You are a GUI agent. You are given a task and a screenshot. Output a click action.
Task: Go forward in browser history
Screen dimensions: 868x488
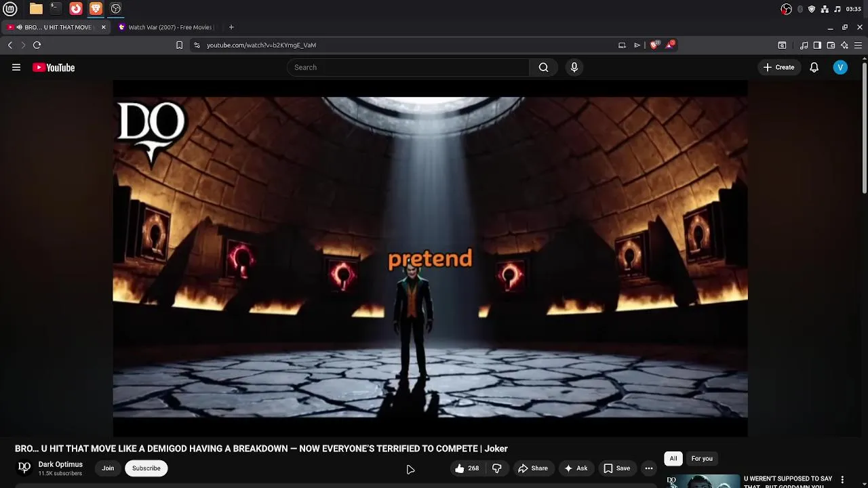click(23, 45)
